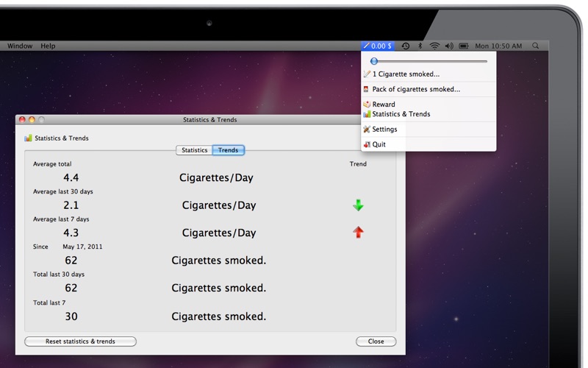Click the slider knob in dropdown menu
588x368 pixels.
374,61
